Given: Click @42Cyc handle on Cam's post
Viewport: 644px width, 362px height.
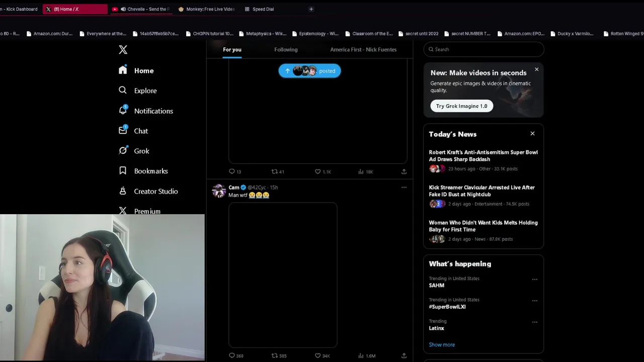Looking at the screenshot, I should pos(257,187).
